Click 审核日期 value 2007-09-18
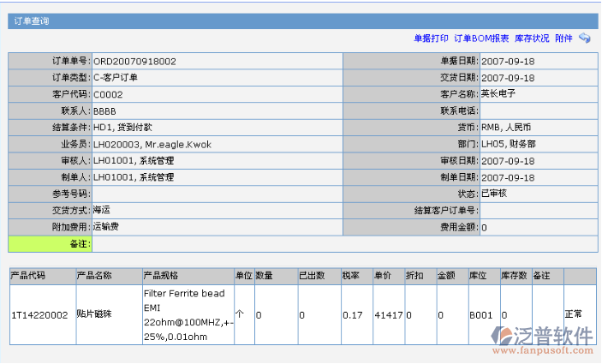 click(508, 161)
